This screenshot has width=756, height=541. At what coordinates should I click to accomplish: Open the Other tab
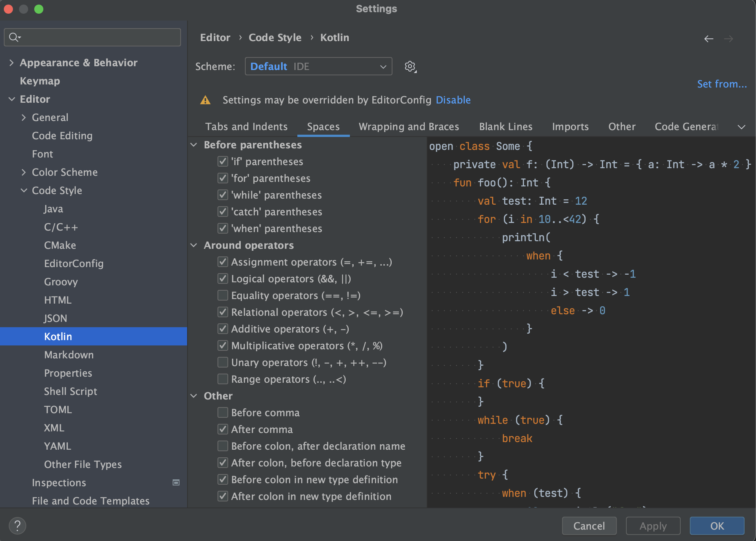click(x=622, y=127)
